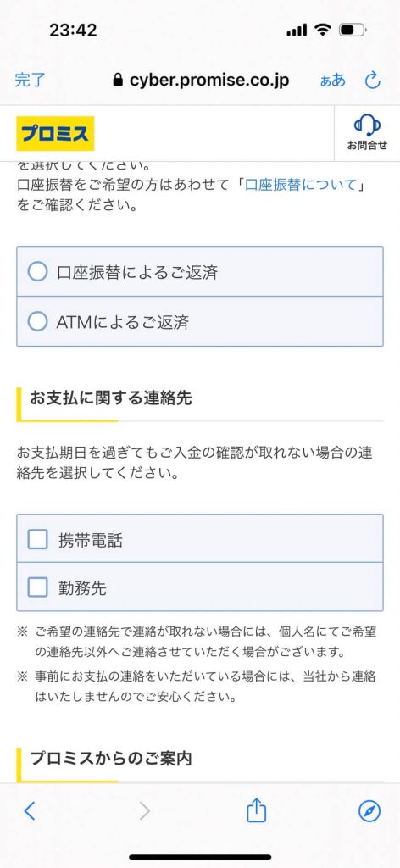Screen dimensions: 400x868
Task: Tap the お支払に関する連絡先 section heading
Action: coord(111,398)
